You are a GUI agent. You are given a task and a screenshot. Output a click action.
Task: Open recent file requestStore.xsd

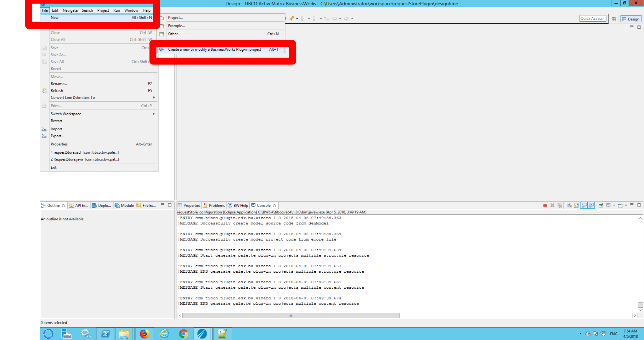pyautogui.click(x=99, y=152)
